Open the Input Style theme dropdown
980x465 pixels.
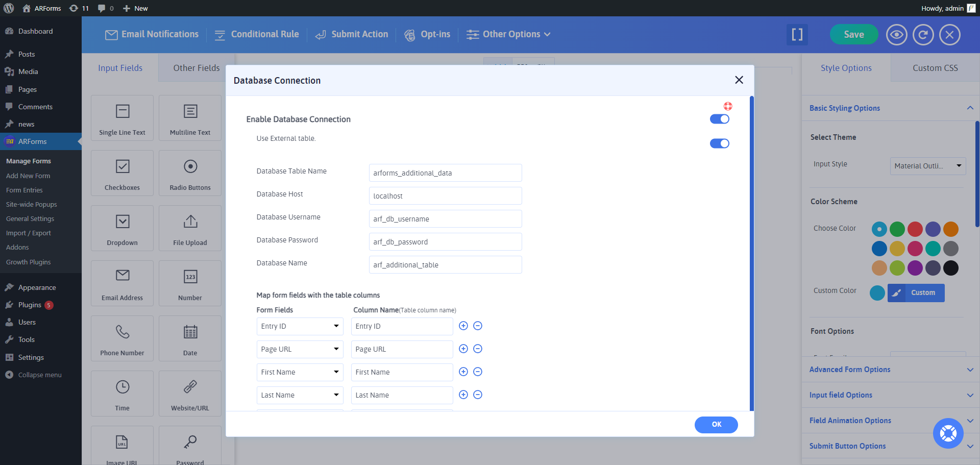click(927, 166)
